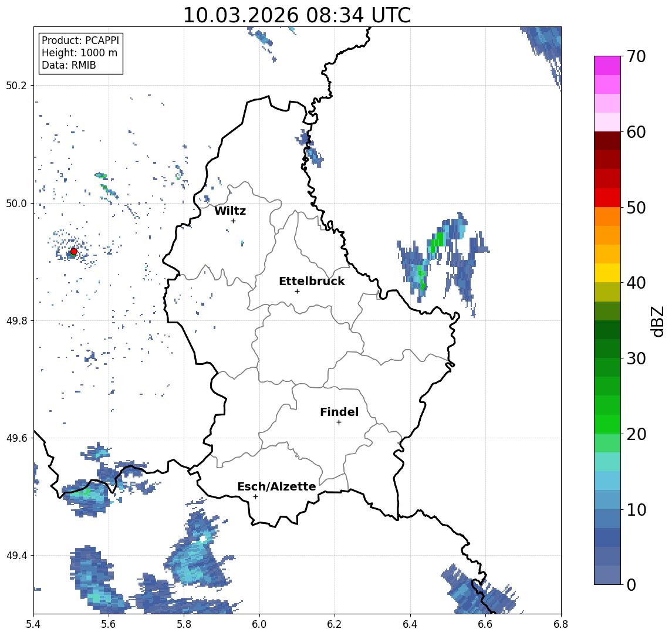Click the dBZ colorbar axis label

point(658,321)
